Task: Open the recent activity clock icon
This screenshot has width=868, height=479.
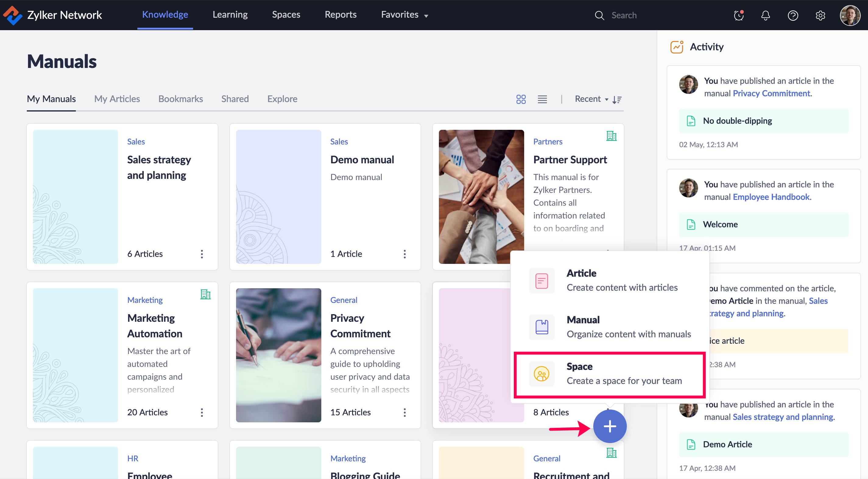Action: point(739,15)
